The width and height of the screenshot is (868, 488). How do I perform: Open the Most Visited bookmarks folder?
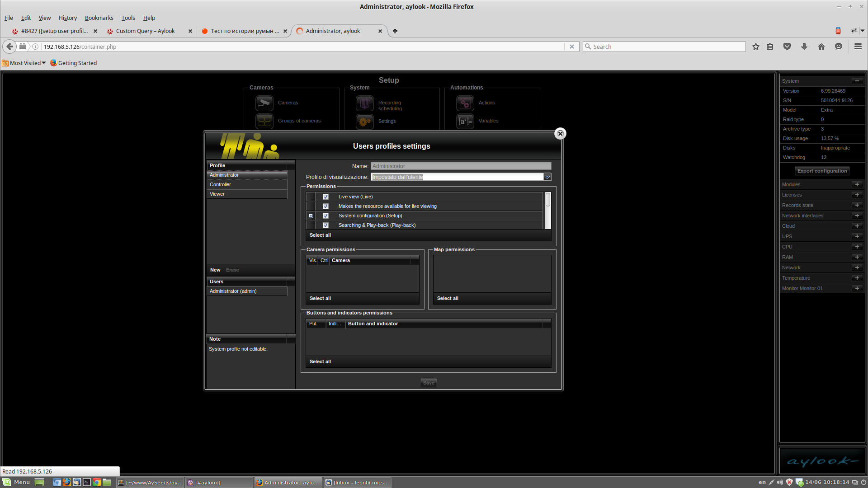24,63
